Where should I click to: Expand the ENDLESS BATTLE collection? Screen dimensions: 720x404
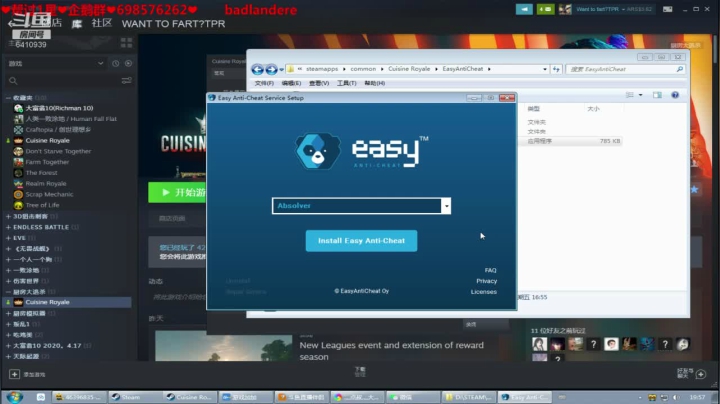(8, 227)
